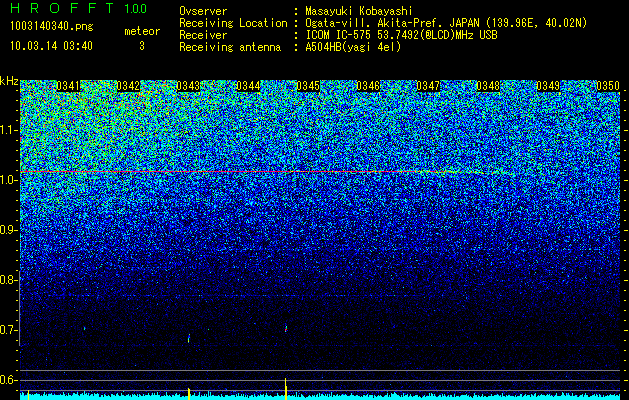Click the tall yellow spike under 0345
629x400 pixels.
tap(286, 389)
